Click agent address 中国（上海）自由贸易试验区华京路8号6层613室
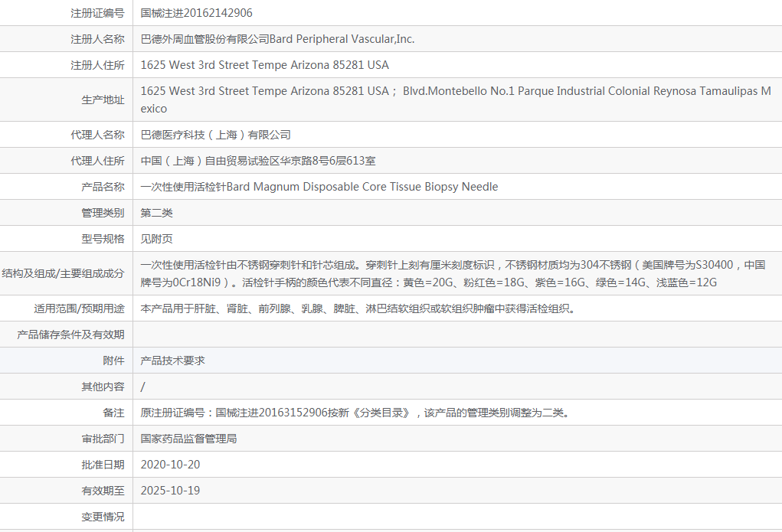The width and height of the screenshot is (782, 532). point(258,161)
